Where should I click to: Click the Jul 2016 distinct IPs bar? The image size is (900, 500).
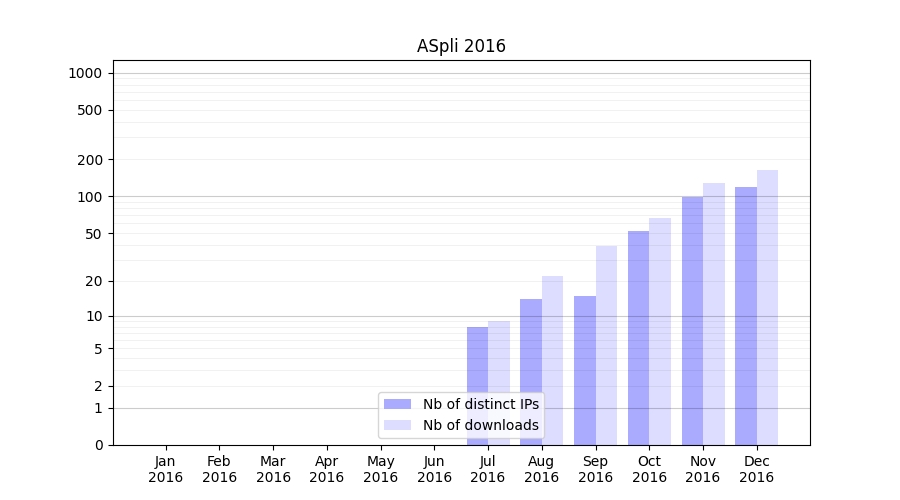coord(477,385)
